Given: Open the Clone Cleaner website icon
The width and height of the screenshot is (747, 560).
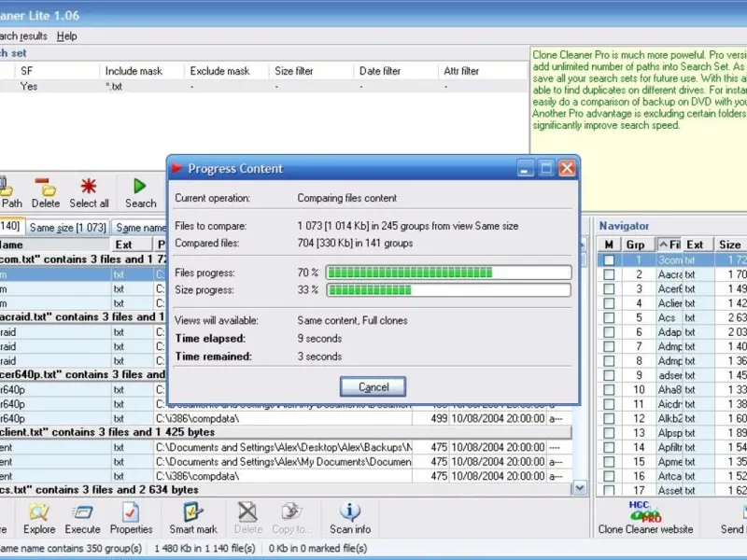Looking at the screenshot, I should [645, 511].
